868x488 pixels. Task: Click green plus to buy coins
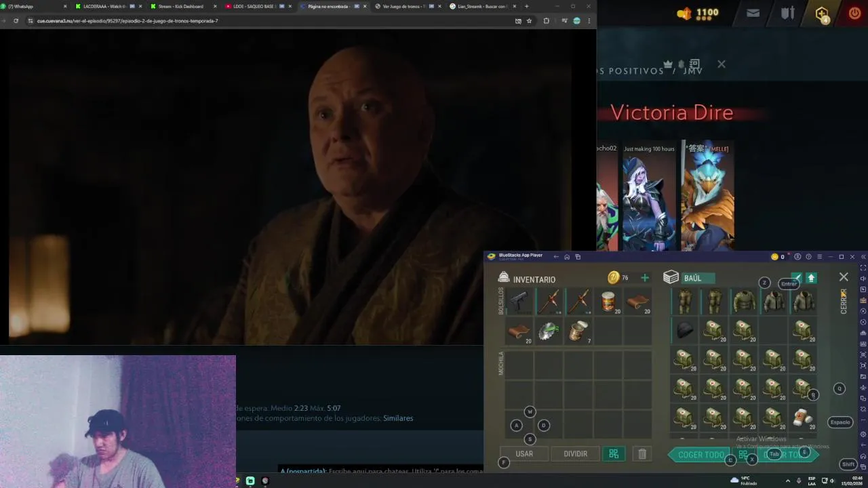645,278
